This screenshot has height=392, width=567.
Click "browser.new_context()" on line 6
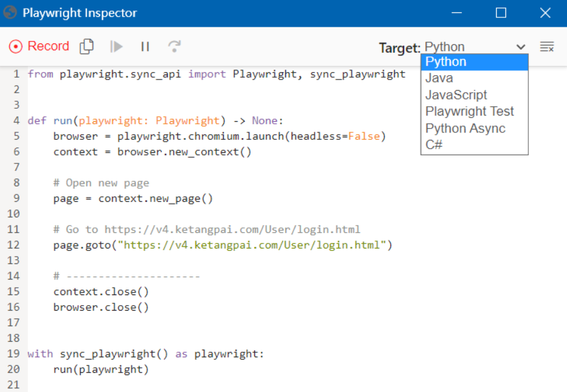[x=184, y=152]
